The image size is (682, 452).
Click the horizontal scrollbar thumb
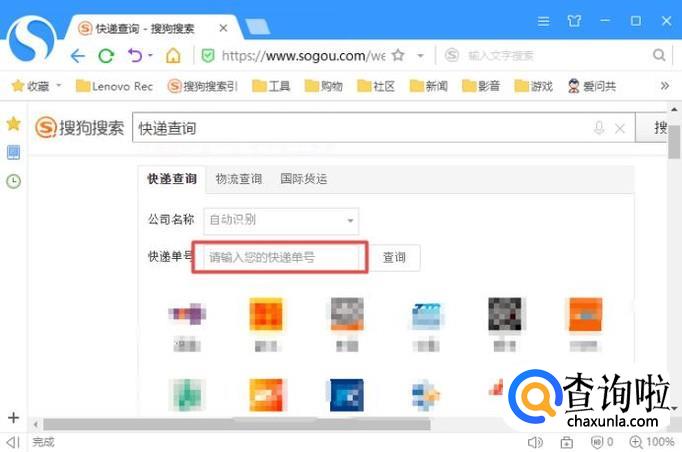tap(237, 425)
